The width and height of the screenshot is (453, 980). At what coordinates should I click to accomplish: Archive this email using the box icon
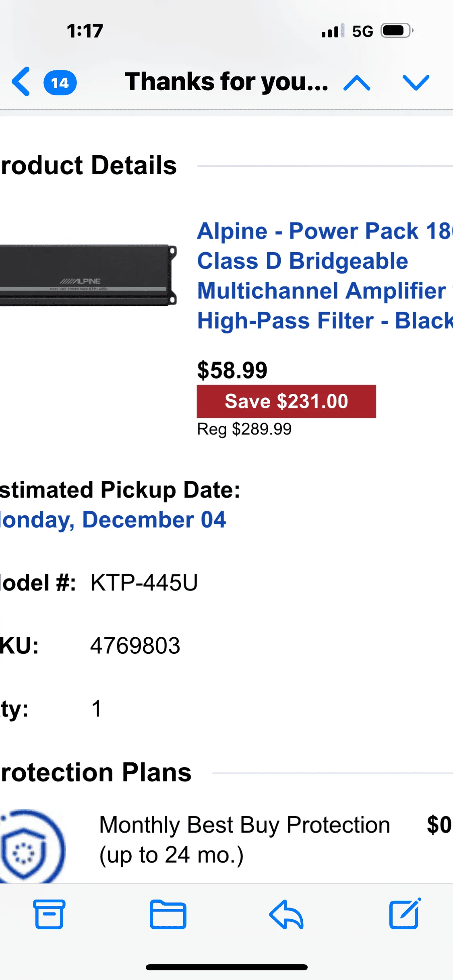pos(49,914)
